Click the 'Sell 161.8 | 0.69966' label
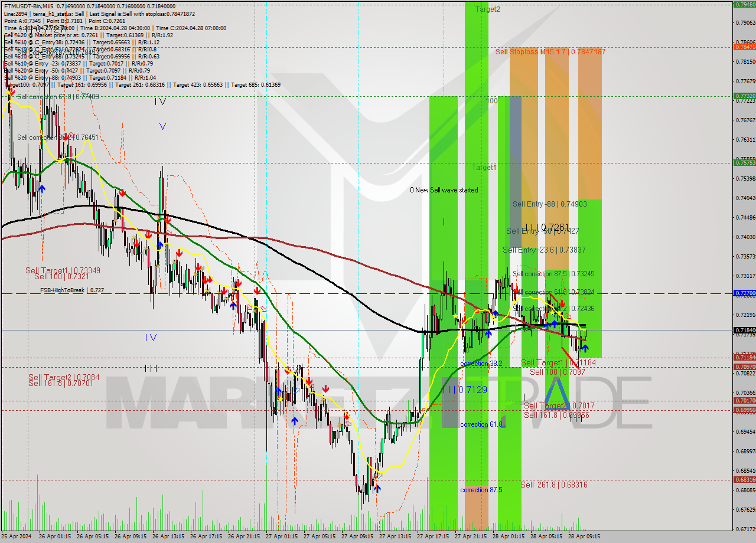756x543 pixels. [x=556, y=415]
